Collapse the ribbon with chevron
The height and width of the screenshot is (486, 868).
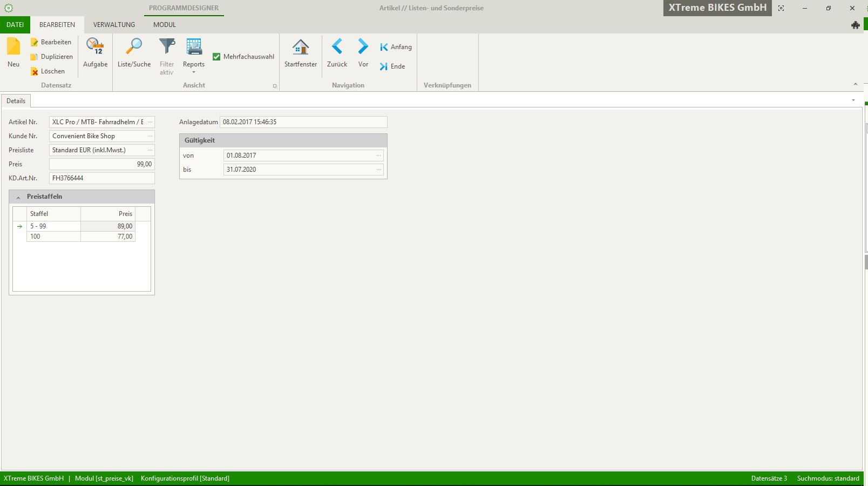855,84
